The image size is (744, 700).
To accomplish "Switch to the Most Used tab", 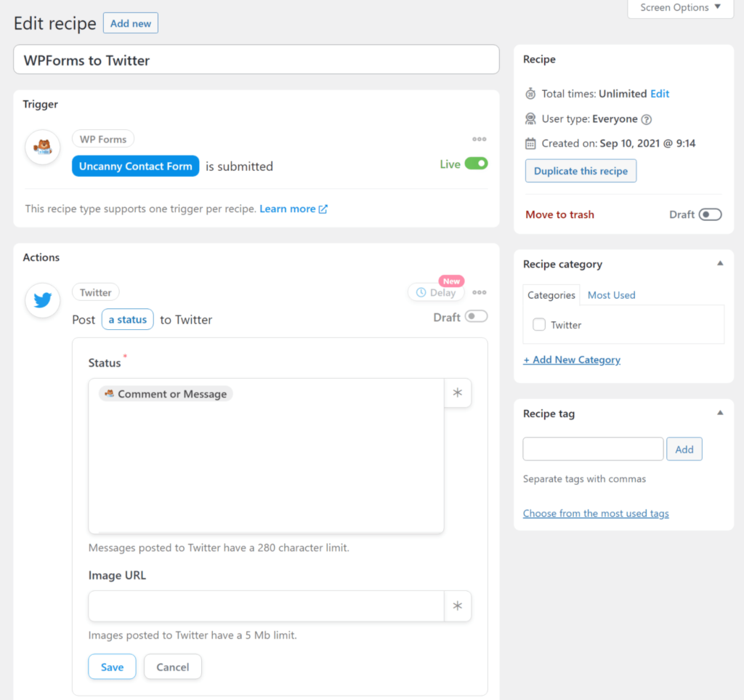I will tap(611, 295).
